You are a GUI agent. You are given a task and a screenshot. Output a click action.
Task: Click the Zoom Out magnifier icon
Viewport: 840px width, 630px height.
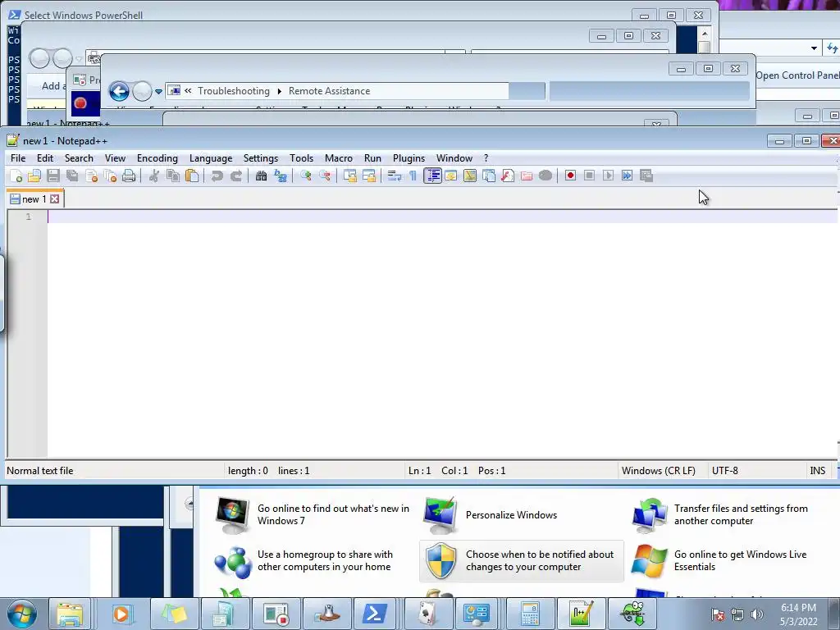point(325,176)
